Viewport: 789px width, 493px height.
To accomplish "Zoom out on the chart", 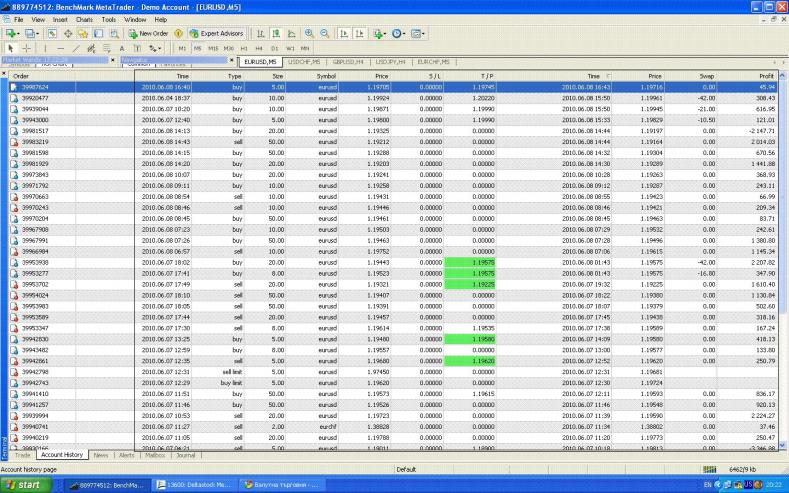I will 325,34.
